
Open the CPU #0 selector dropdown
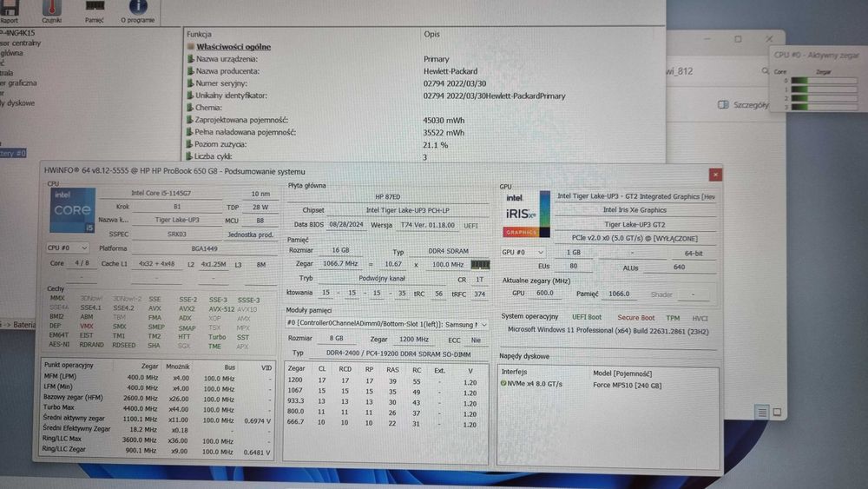(x=67, y=248)
